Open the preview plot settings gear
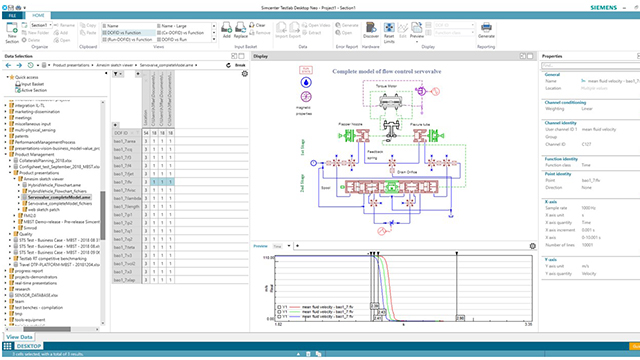640x360 pixels. (532, 246)
